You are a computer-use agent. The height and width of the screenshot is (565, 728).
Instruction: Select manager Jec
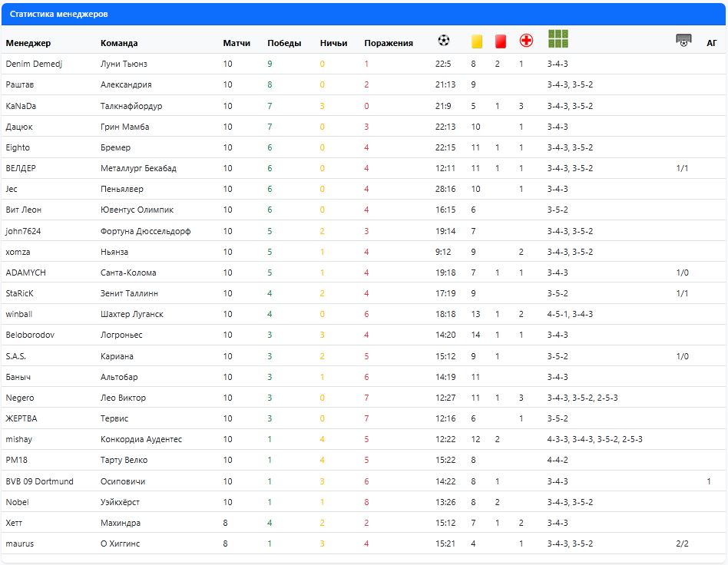pos(12,189)
